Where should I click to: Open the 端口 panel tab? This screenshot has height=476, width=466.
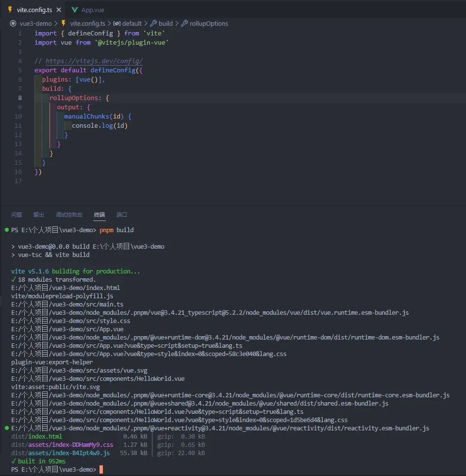coord(122,215)
